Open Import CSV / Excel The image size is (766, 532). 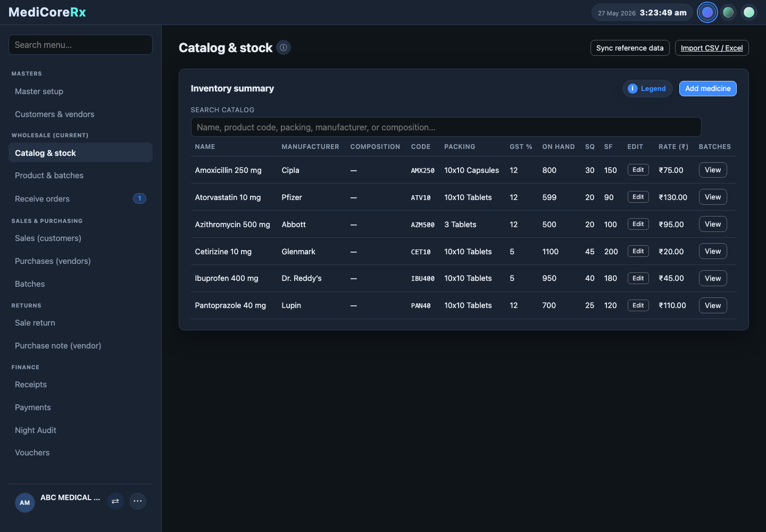point(712,48)
